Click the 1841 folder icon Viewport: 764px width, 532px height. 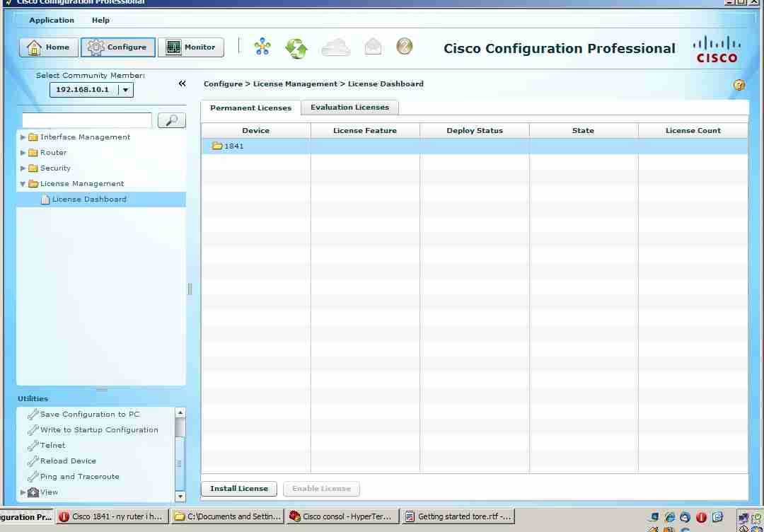217,146
